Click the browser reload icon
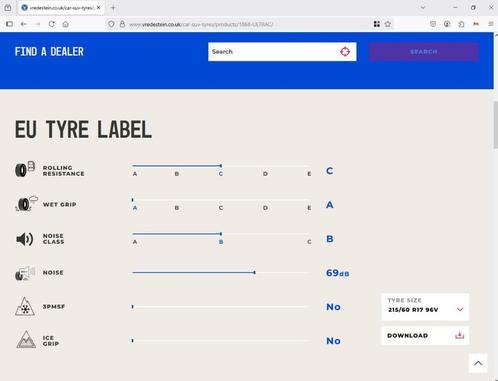The width and height of the screenshot is (498, 381). (x=51, y=24)
